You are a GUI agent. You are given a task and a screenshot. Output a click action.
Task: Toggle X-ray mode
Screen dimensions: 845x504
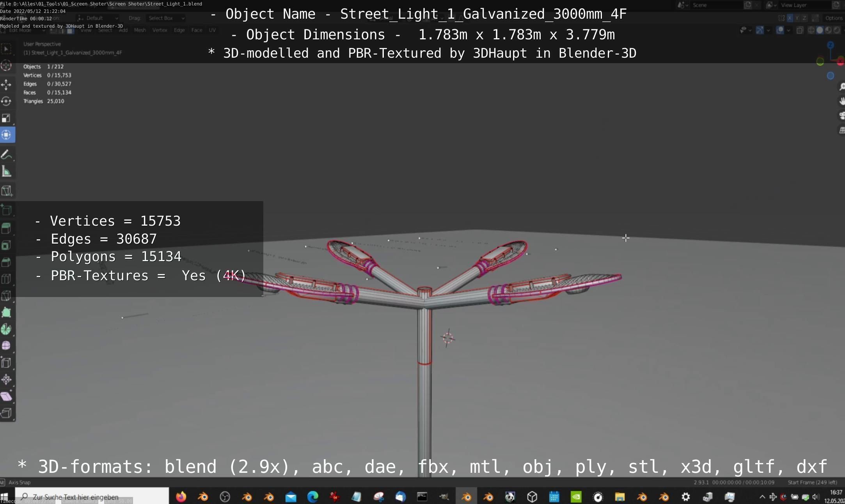[x=799, y=30]
